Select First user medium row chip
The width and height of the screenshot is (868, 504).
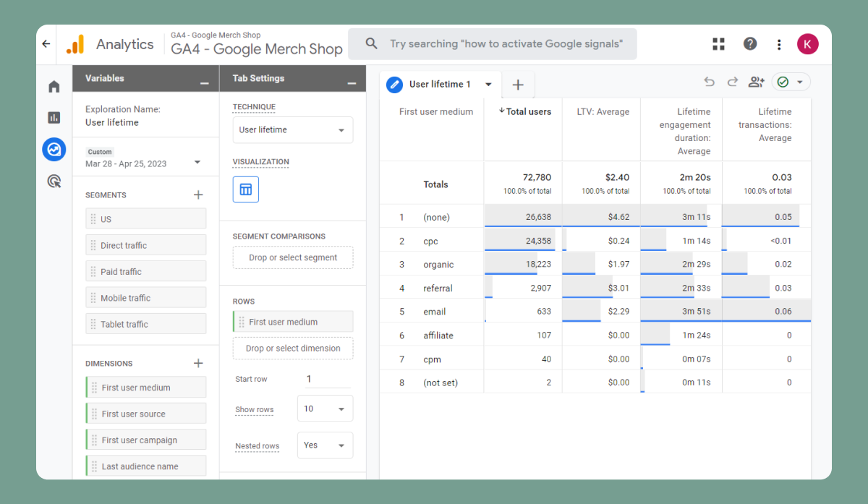pos(293,322)
